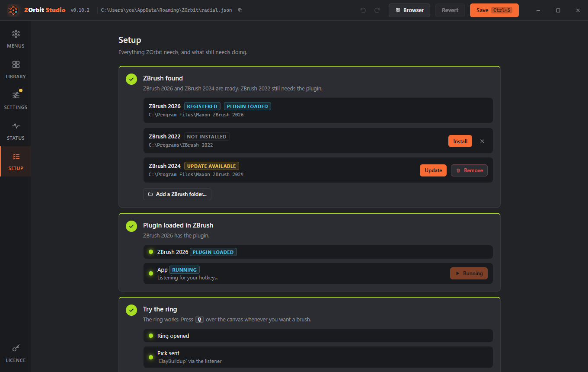Viewport: 588px width, 372px height.
Task: Select the Maxon ZBrush 2024 path text
Action: pos(196,175)
